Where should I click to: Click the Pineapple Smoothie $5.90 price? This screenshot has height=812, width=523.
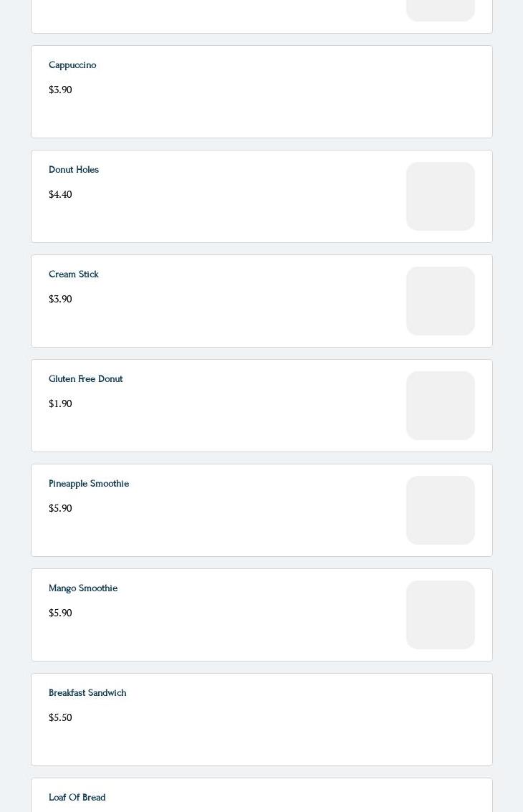(60, 509)
